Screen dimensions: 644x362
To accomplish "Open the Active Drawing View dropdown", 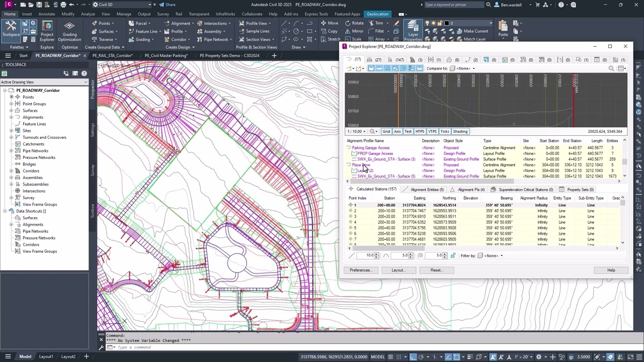I will coord(44,82).
